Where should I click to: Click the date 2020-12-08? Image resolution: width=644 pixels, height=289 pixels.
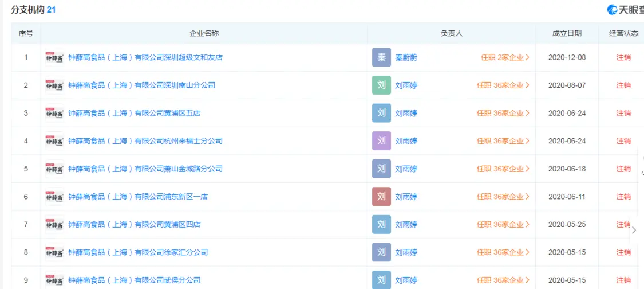567,58
